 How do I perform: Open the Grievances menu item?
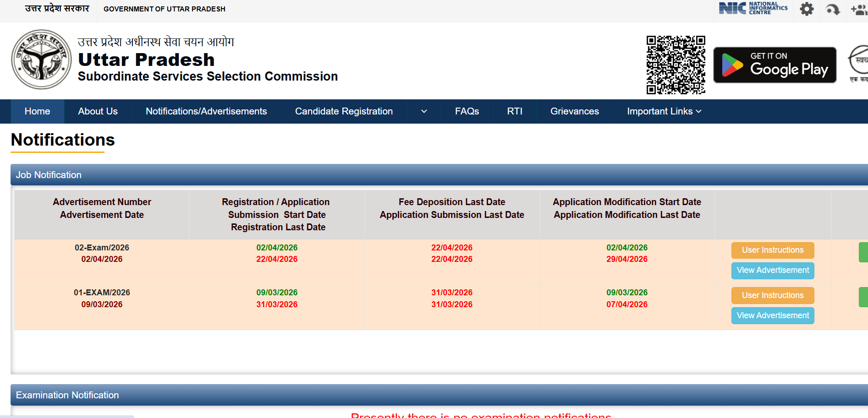tap(574, 111)
